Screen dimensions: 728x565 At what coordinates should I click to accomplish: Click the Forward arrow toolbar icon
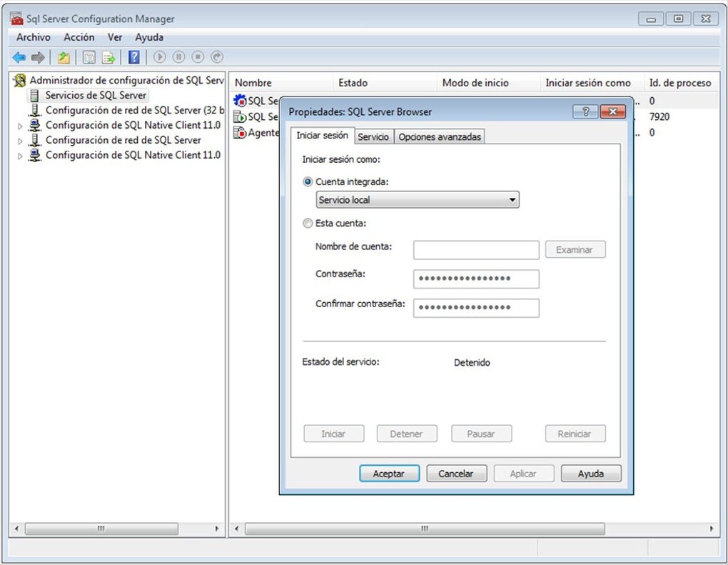point(38,57)
